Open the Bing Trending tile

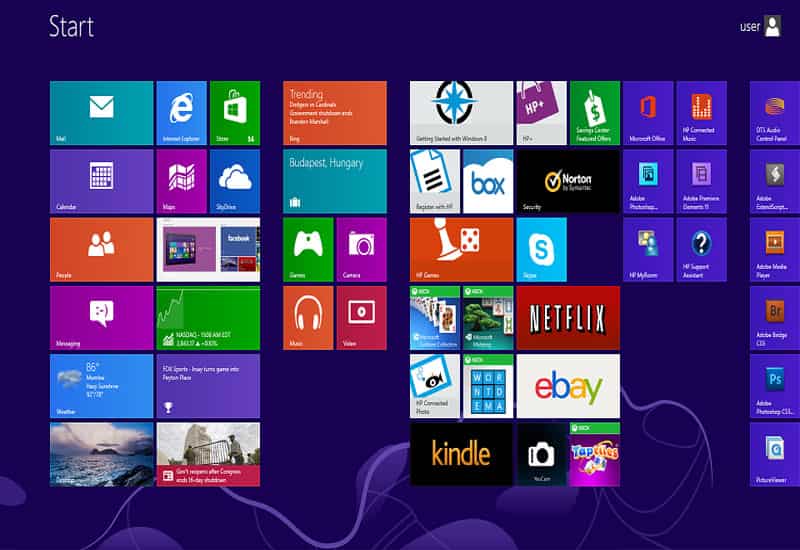pyautogui.click(x=335, y=113)
